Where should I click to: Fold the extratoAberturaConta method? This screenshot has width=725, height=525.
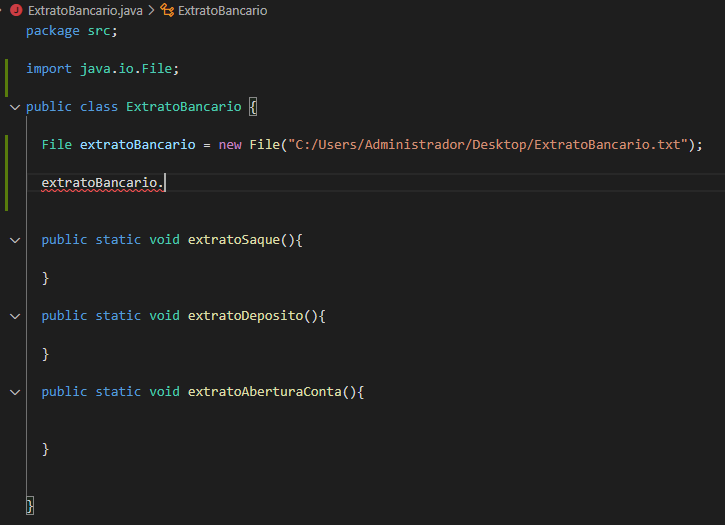(x=15, y=392)
